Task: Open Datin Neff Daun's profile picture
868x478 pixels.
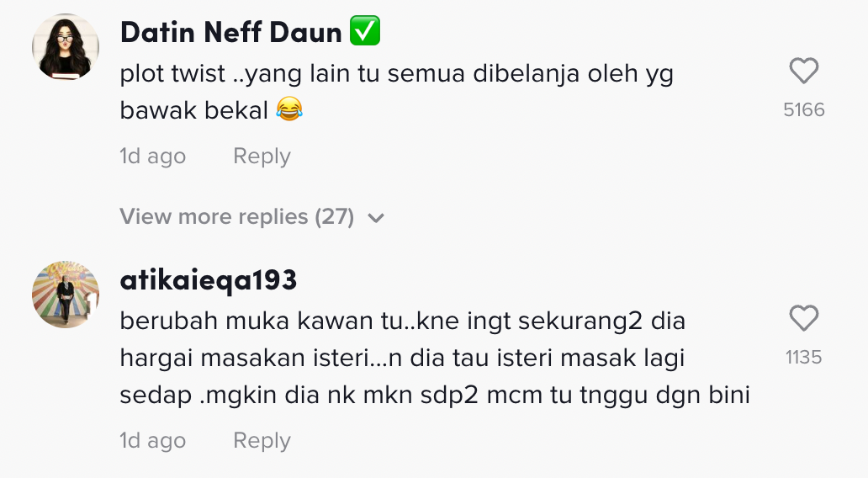Action: [x=66, y=48]
